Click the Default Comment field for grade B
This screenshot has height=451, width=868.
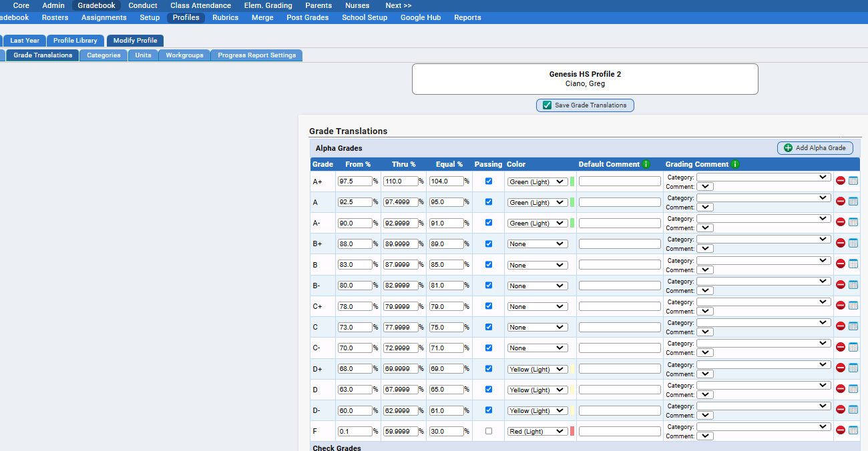[x=620, y=265]
